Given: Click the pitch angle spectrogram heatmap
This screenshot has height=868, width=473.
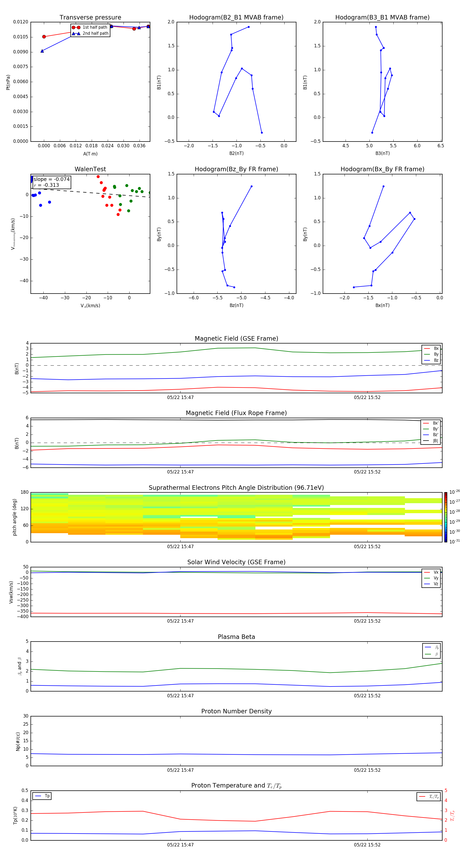Looking at the screenshot, I should coord(236,517).
